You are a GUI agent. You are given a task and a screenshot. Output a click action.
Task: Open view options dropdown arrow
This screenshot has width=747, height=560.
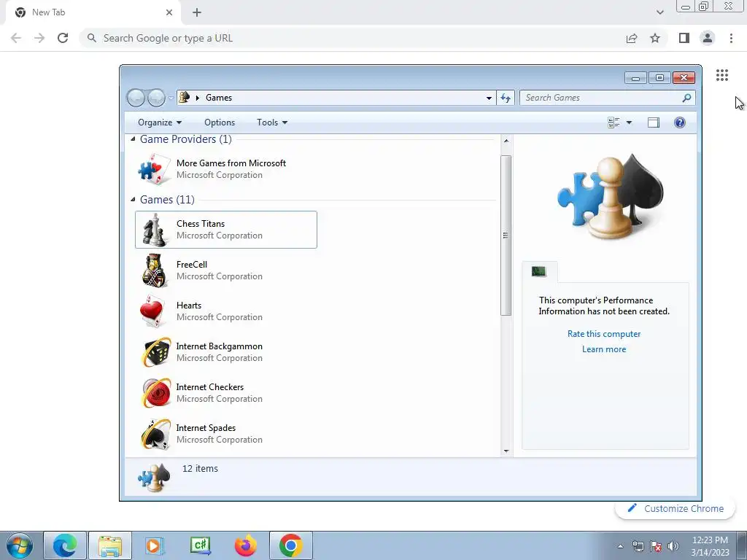pos(629,122)
